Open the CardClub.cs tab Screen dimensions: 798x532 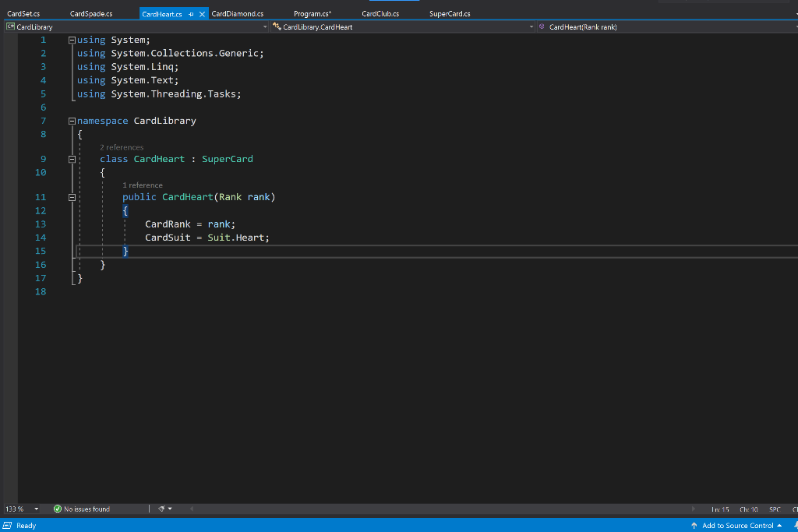pos(380,14)
